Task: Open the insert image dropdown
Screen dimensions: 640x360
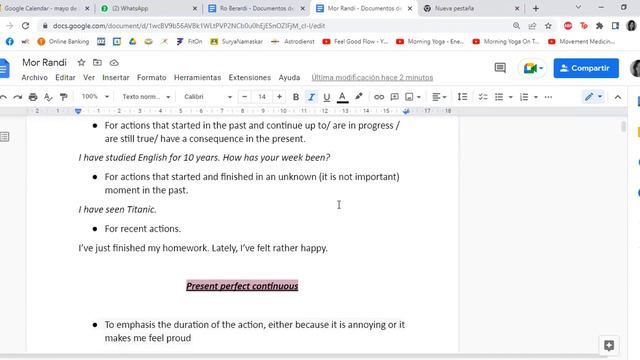Action: tap(413, 97)
